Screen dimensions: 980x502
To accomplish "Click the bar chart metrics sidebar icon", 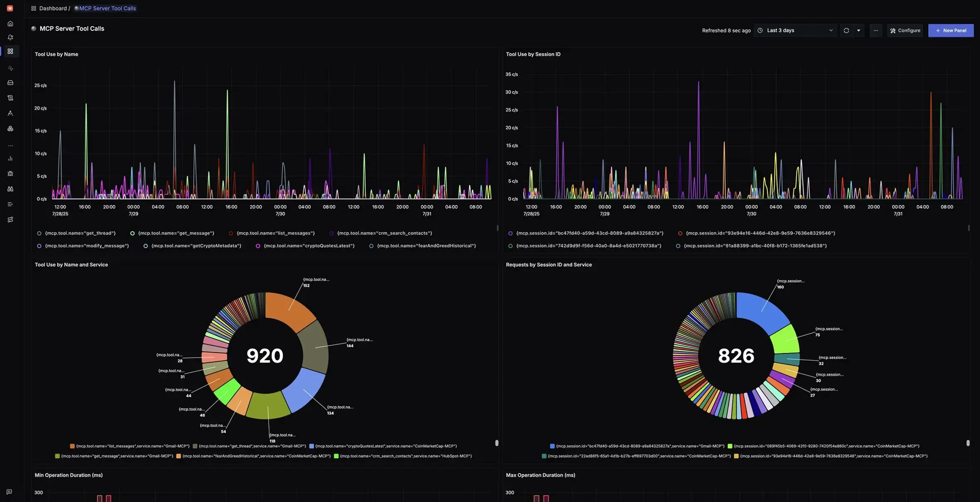I will click(x=10, y=158).
